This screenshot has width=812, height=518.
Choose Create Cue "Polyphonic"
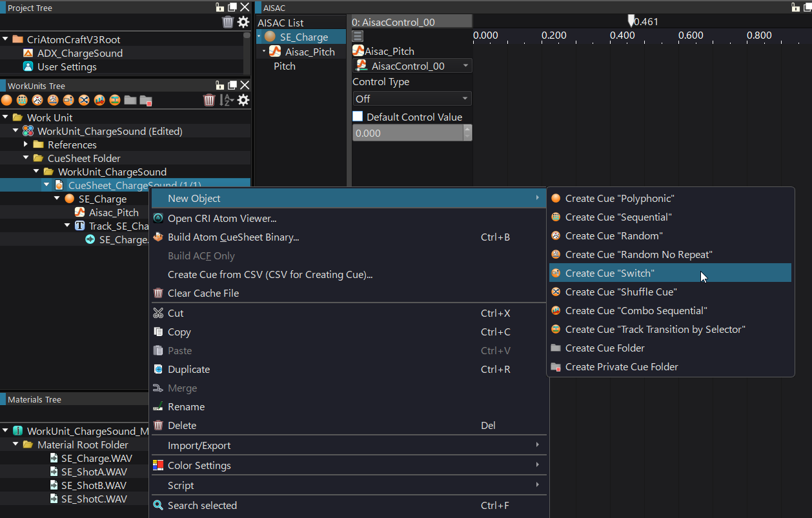click(x=670, y=199)
